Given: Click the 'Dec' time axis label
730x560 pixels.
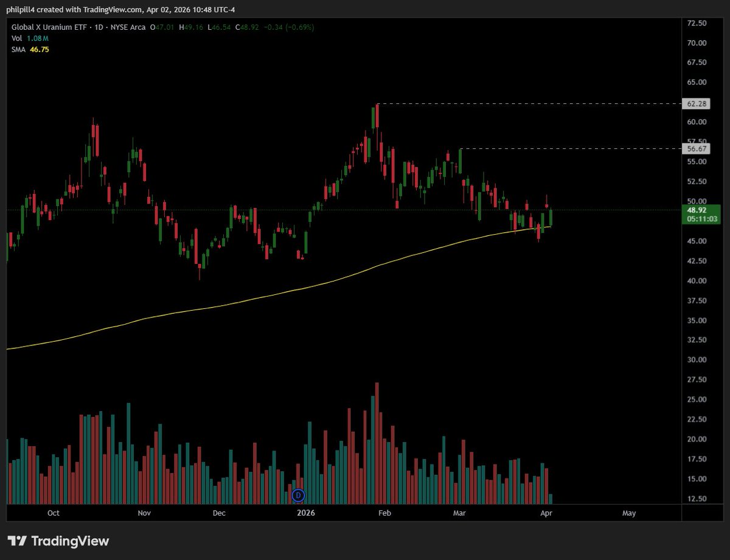Looking at the screenshot, I should (x=219, y=513).
